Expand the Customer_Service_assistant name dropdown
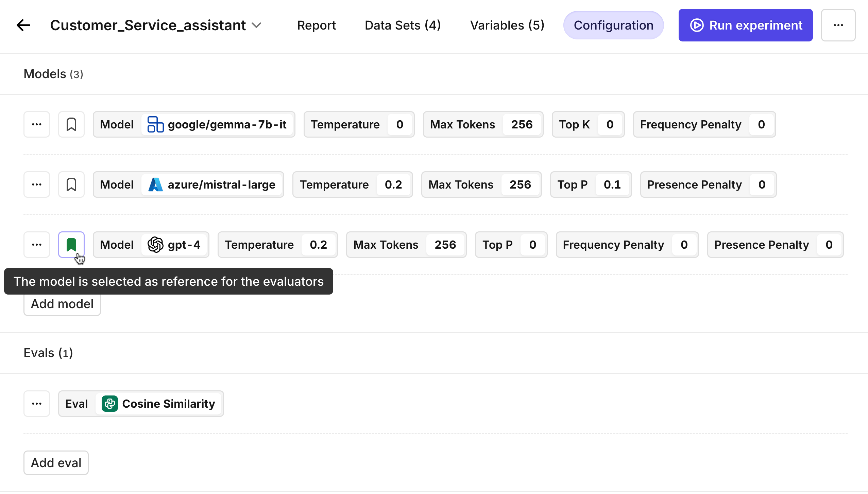The image size is (868, 494). pos(256,25)
